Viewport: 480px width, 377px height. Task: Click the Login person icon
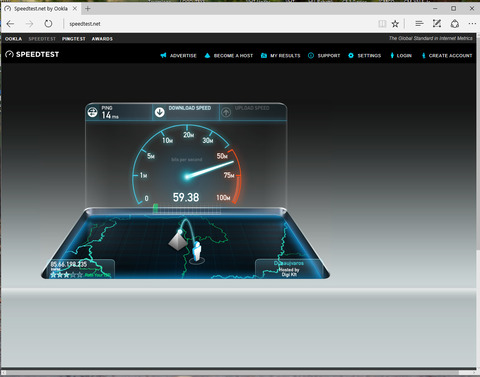pos(392,55)
